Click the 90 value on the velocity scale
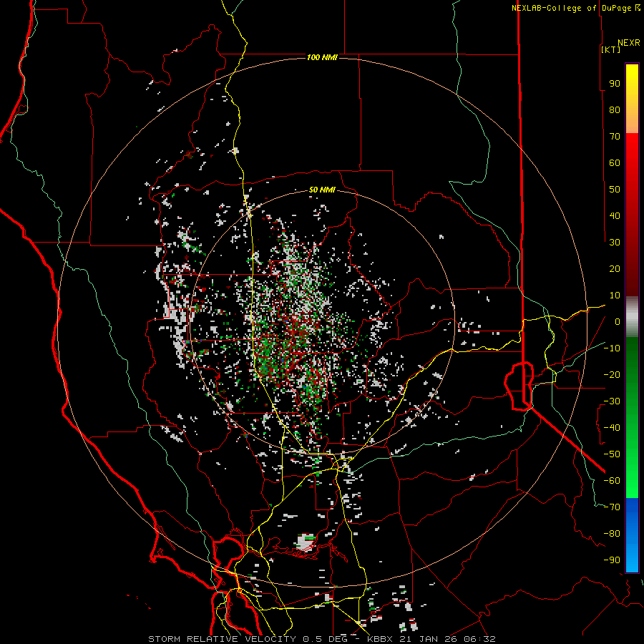 click(615, 84)
